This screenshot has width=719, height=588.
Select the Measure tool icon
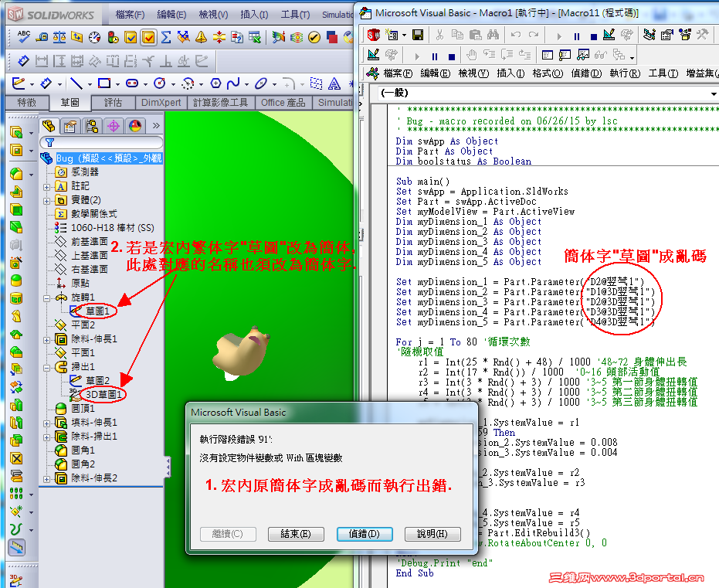pos(42,37)
